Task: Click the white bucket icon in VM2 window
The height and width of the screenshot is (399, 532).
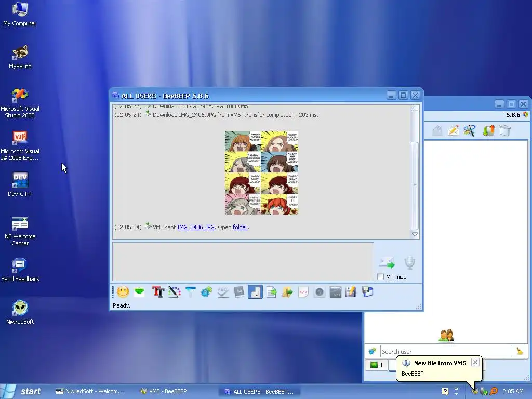Action: [x=505, y=130]
